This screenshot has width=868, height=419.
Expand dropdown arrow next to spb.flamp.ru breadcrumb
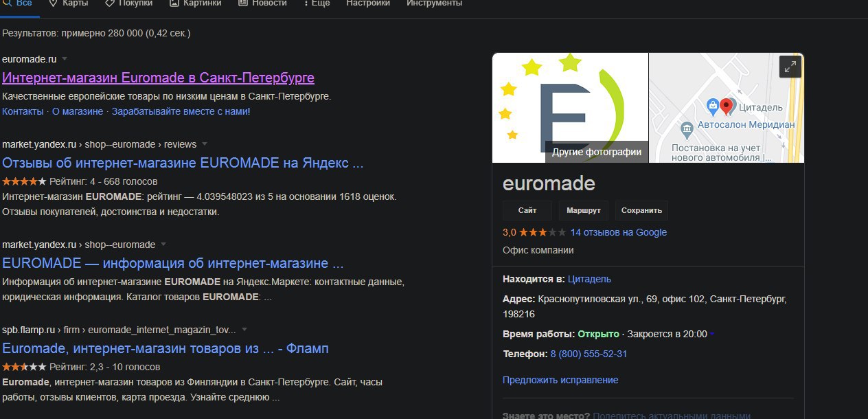coord(244,330)
